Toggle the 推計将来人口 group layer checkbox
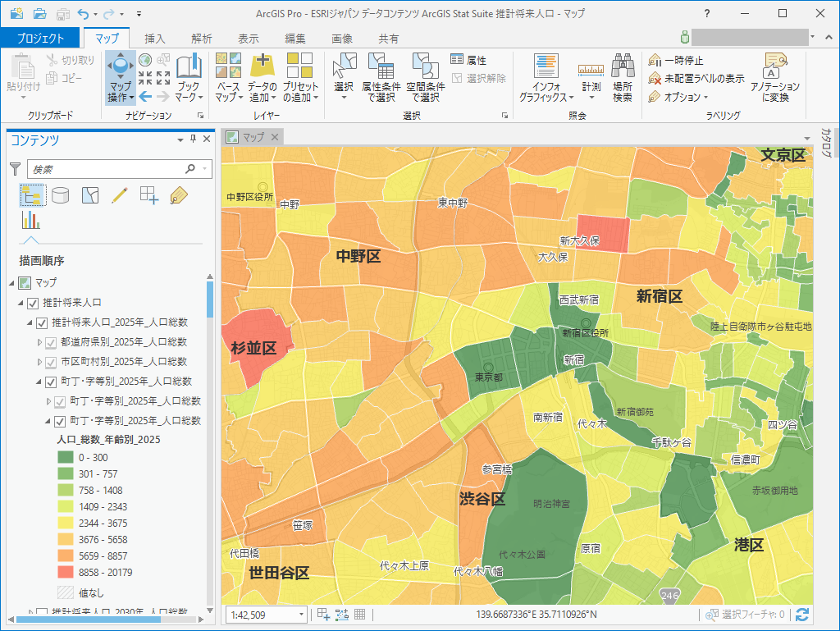This screenshot has width=840, height=631. coord(33,303)
